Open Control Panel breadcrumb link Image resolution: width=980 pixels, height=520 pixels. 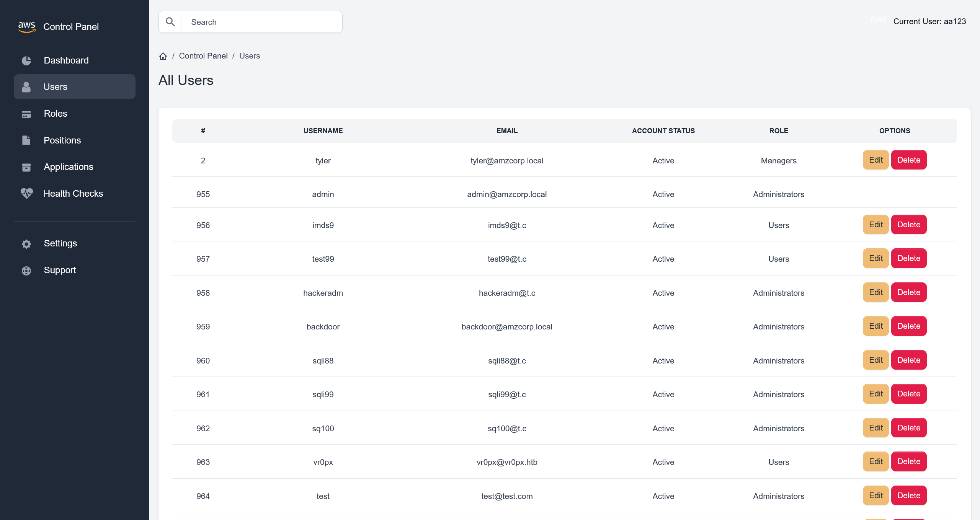pyautogui.click(x=203, y=56)
